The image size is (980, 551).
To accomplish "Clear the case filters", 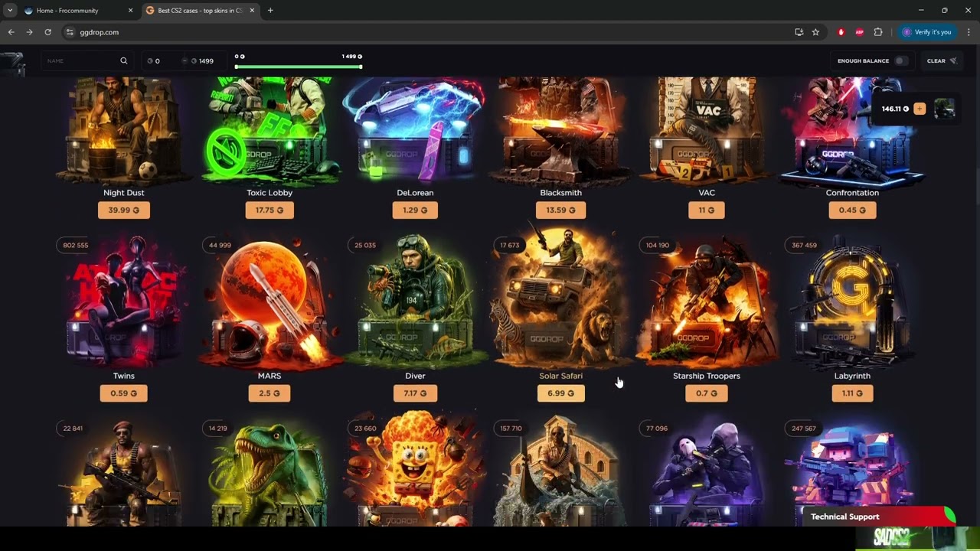I will click(942, 60).
